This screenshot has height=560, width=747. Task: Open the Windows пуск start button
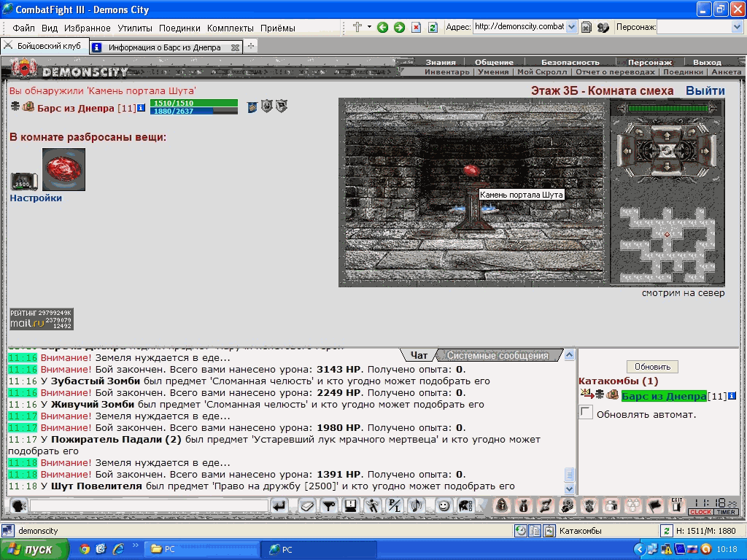coord(34,549)
